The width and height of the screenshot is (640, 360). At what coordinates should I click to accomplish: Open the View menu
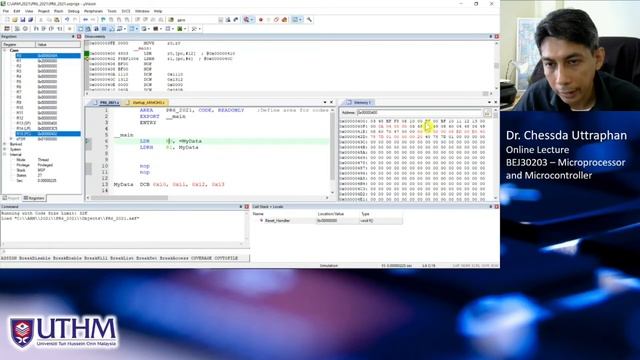click(29, 11)
